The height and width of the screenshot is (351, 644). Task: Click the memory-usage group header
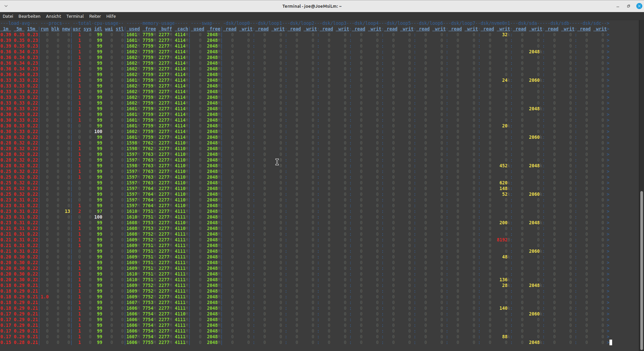[x=157, y=23]
